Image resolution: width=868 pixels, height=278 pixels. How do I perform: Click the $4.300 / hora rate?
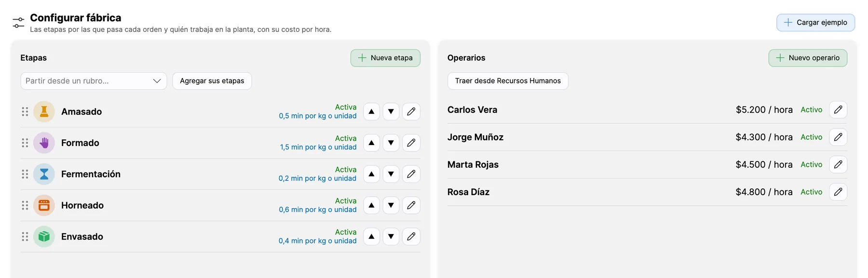(764, 137)
